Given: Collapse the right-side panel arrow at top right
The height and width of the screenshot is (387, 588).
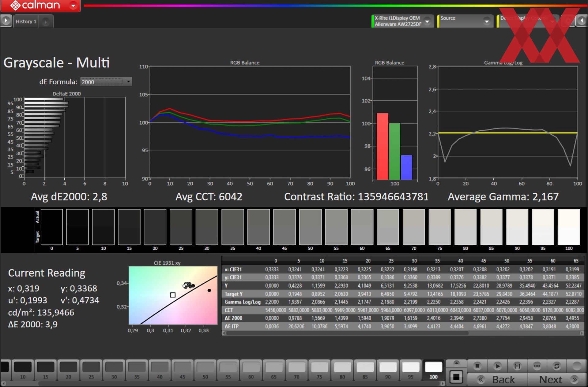Looking at the screenshot, I should 582,21.
